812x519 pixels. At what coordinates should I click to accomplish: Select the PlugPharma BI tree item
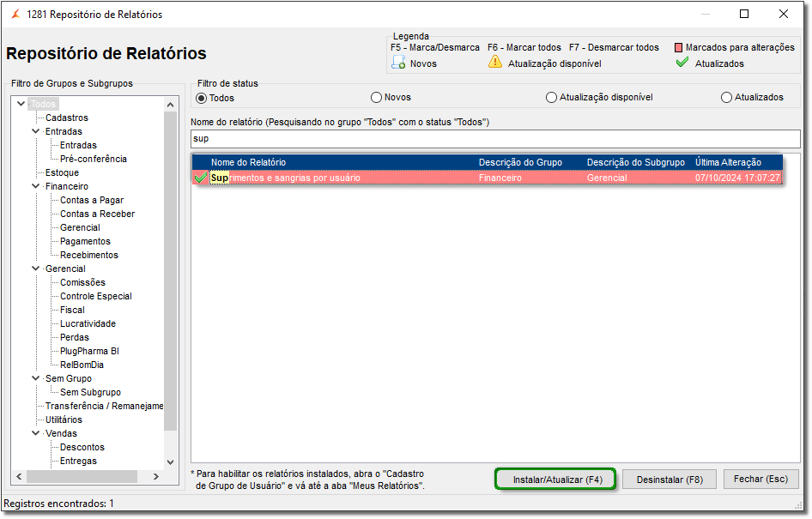point(89,351)
